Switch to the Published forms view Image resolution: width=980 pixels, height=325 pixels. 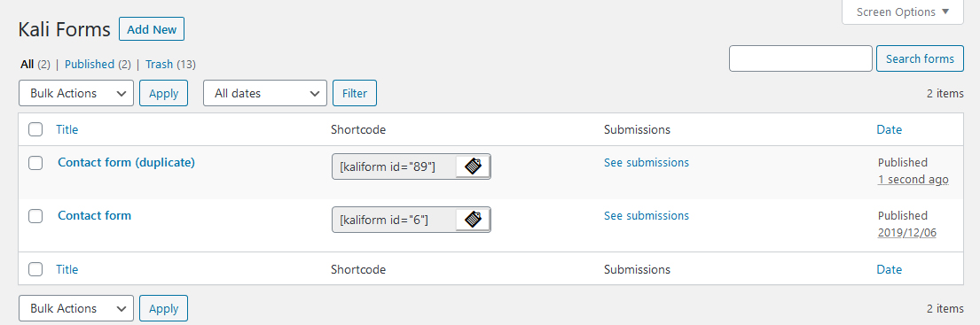(90, 65)
